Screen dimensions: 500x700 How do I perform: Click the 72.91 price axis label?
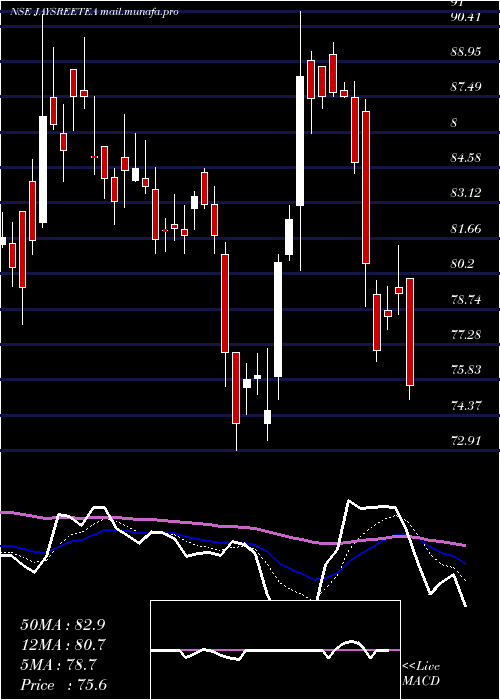click(466, 441)
